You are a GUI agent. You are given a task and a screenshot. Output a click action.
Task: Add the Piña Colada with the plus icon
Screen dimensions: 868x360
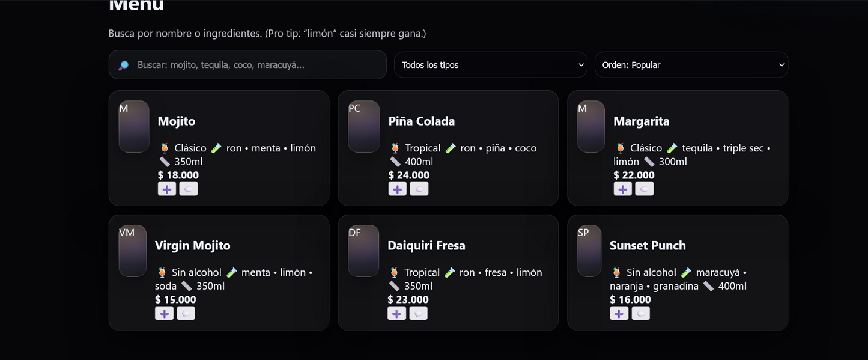(397, 189)
